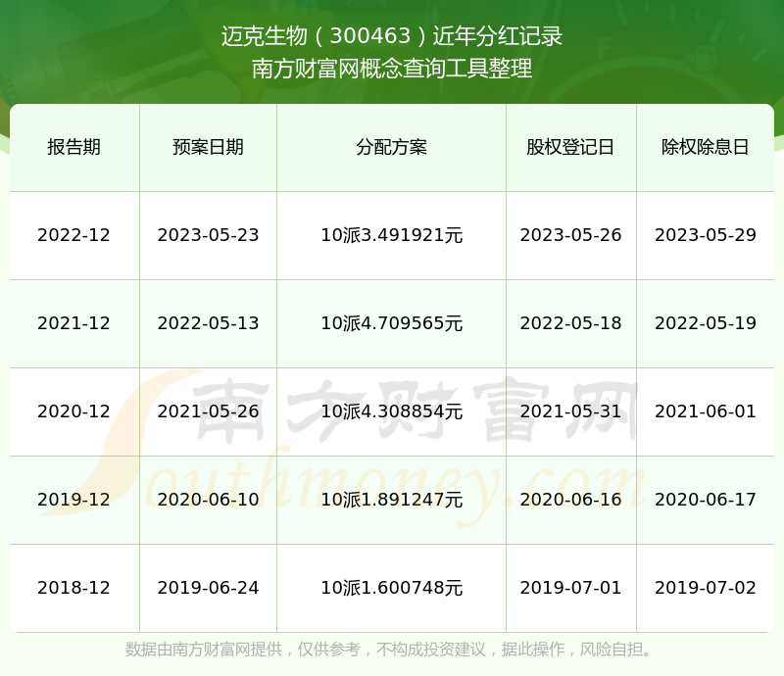
Task: Click record date 2022-05-18
Action: [x=570, y=323]
